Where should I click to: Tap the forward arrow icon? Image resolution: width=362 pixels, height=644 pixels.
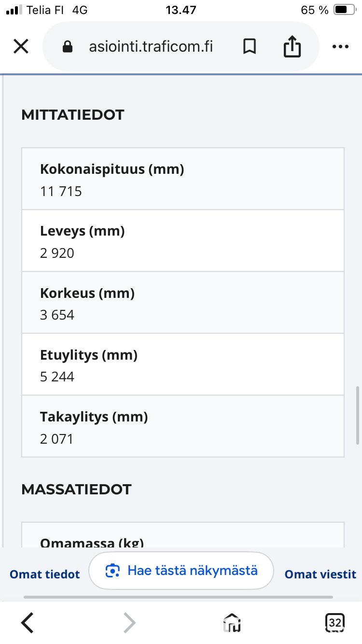click(129, 623)
